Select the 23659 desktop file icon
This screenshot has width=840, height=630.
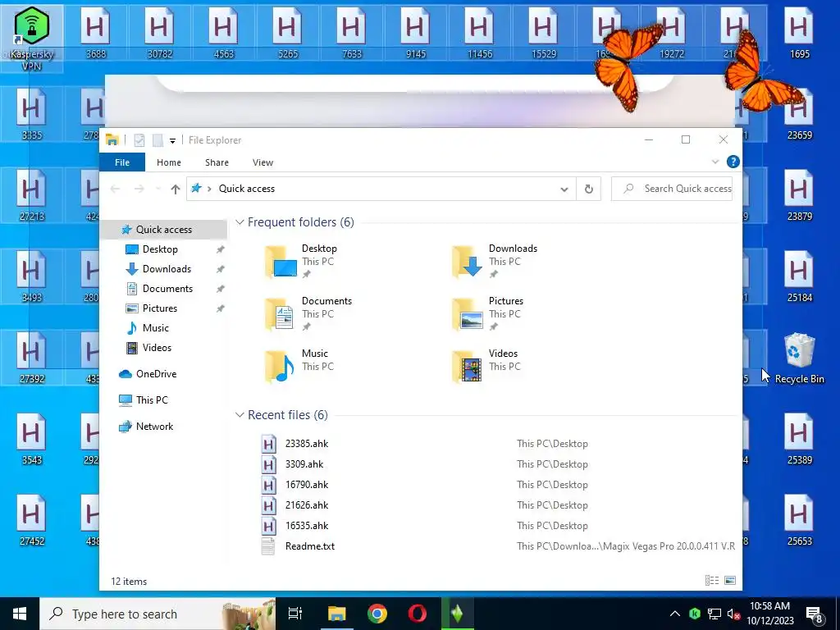[799, 113]
